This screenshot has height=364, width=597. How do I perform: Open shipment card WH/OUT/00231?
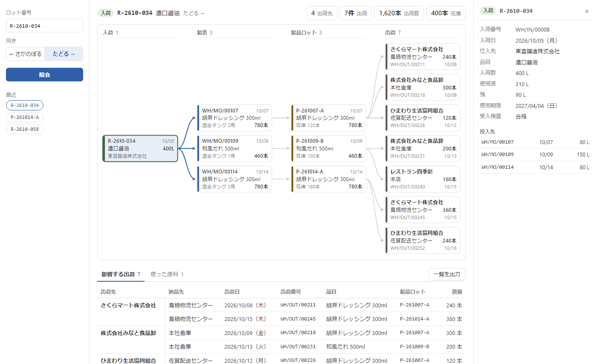(x=423, y=149)
